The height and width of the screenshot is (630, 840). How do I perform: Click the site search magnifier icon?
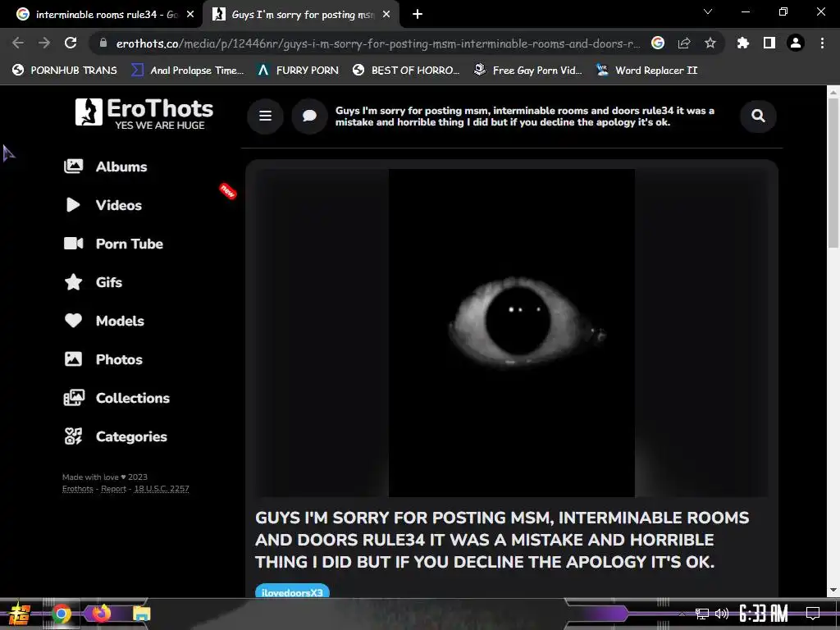coord(758,116)
